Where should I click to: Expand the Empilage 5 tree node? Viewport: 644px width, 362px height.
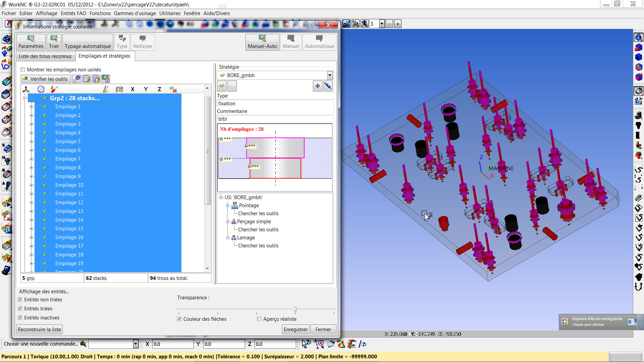(32, 141)
